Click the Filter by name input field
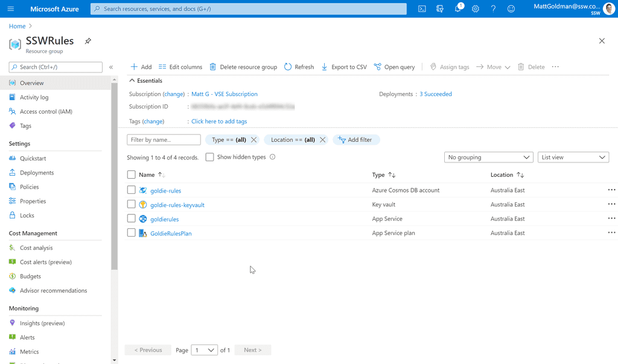Viewport: 618px width, 364px height. click(164, 139)
